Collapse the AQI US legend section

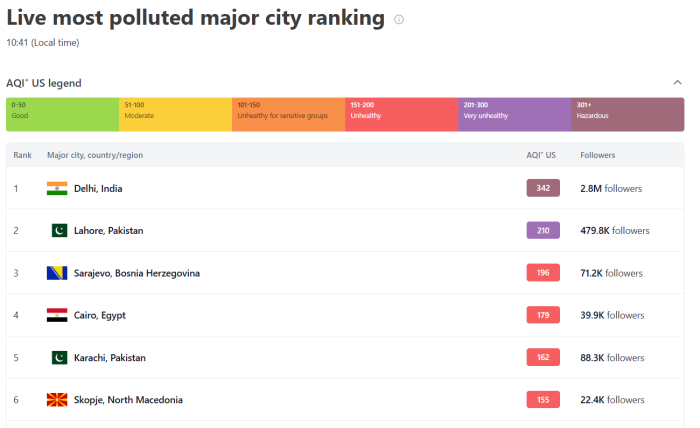tap(677, 83)
